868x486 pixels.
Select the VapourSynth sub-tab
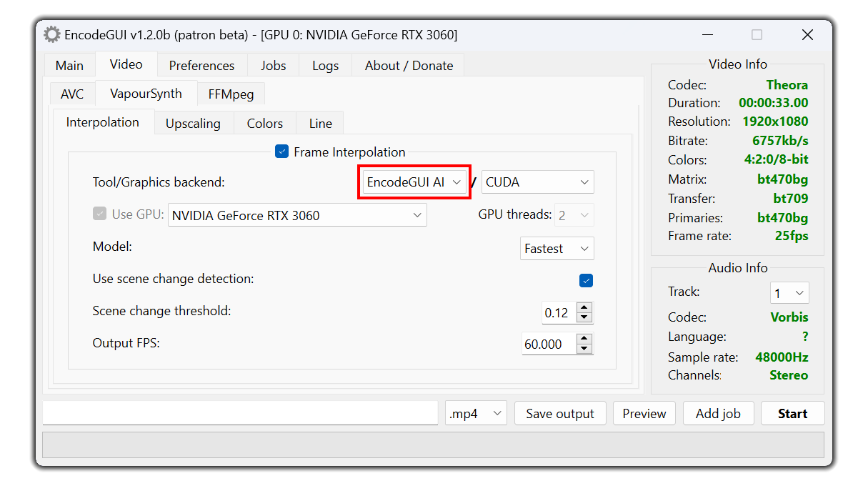tap(146, 93)
